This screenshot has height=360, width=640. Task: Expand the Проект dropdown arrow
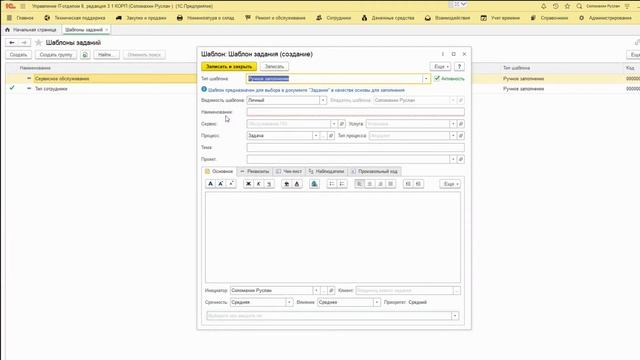pos(453,159)
